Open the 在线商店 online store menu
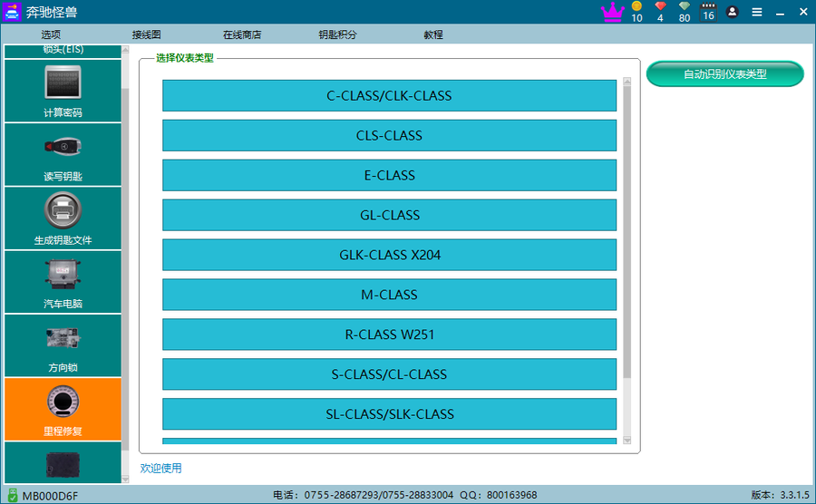Image resolution: width=816 pixels, height=504 pixels. click(x=242, y=34)
